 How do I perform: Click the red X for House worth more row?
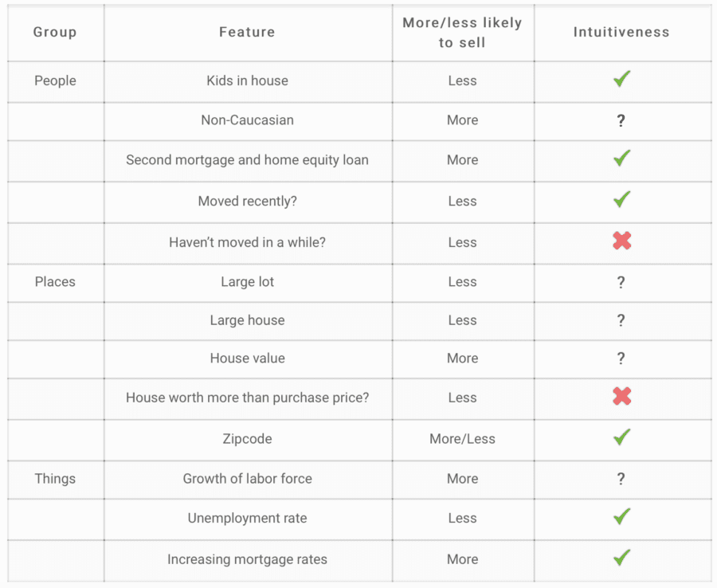click(622, 396)
